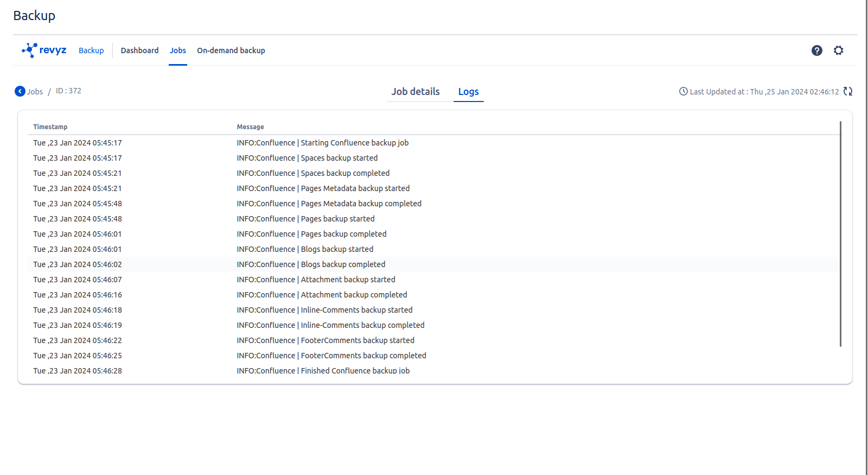Open the help question mark icon
Image resolution: width=868 pixels, height=475 pixels.
[x=816, y=50]
